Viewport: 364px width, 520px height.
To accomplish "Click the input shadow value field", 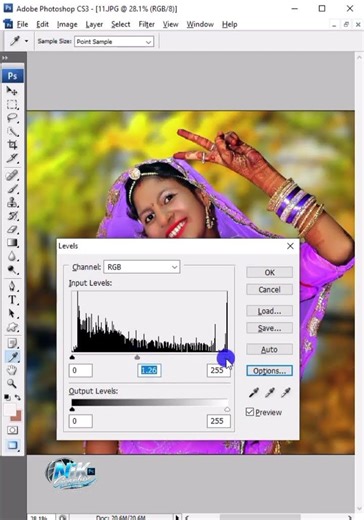I will [x=81, y=370].
